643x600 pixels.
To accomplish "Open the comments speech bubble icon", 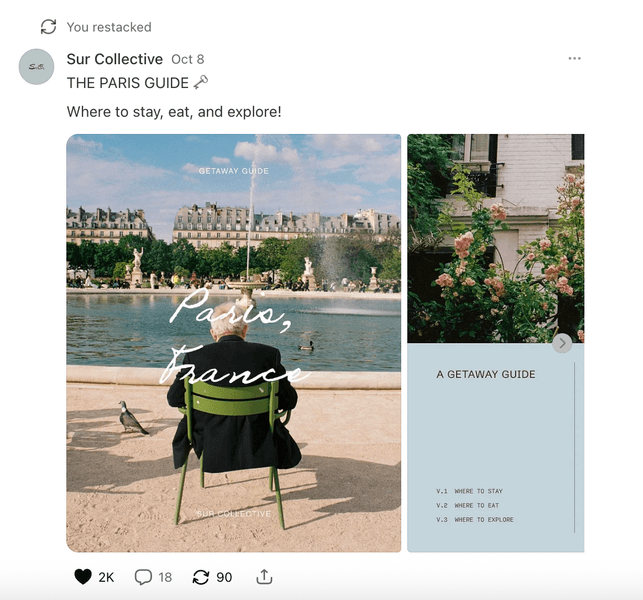I will [x=143, y=577].
